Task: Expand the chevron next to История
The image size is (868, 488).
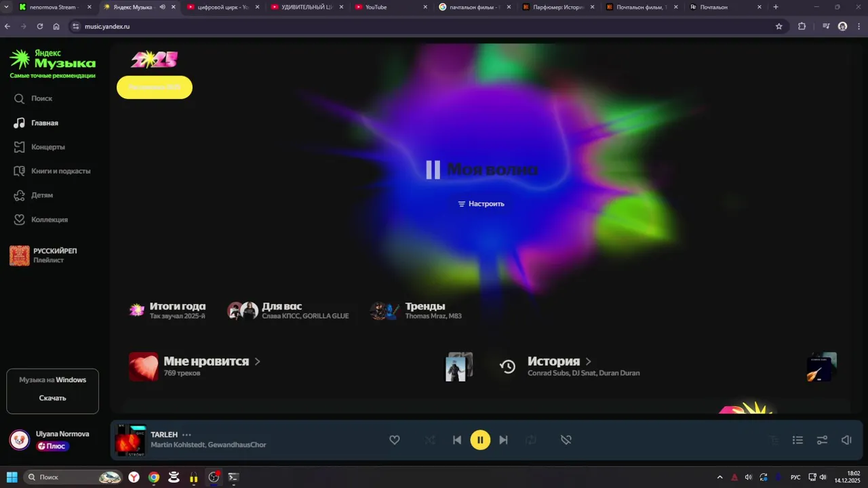Action: coord(589,361)
